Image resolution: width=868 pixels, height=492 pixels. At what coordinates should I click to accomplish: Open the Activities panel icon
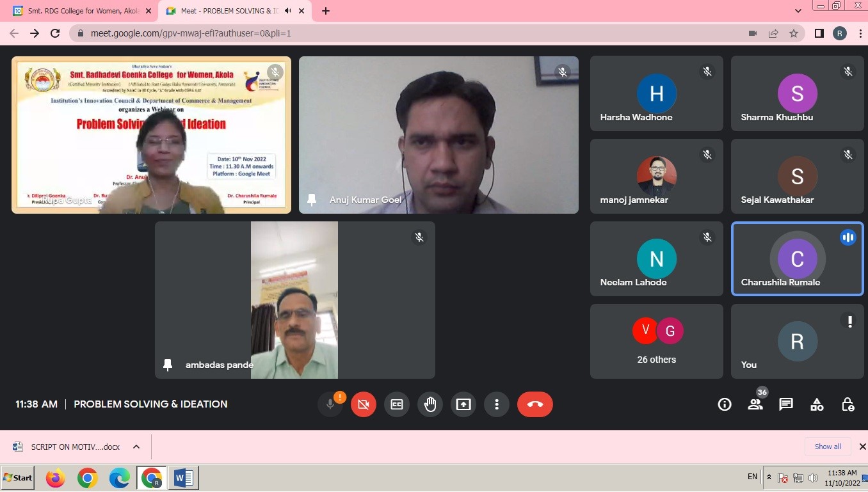pos(817,404)
